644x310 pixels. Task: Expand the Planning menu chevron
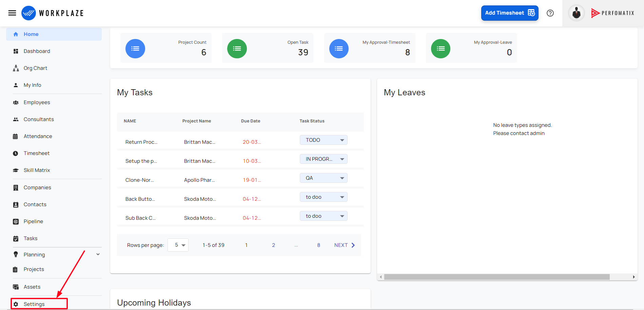[x=98, y=254]
